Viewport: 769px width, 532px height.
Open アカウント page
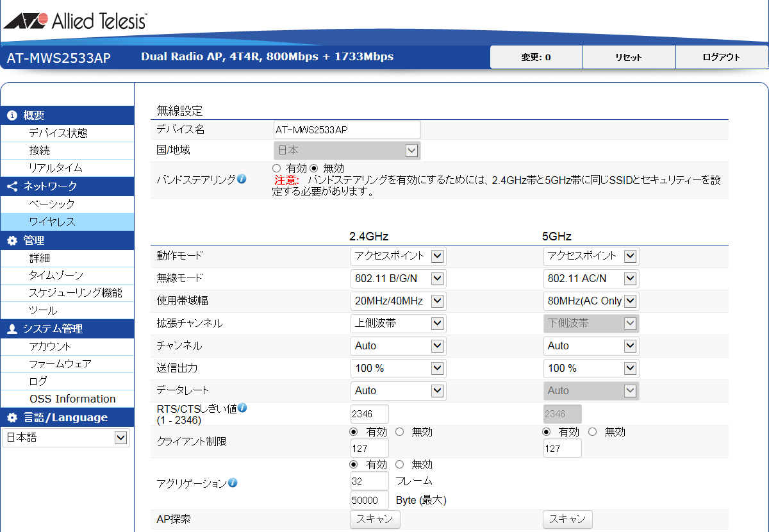pos(67,346)
